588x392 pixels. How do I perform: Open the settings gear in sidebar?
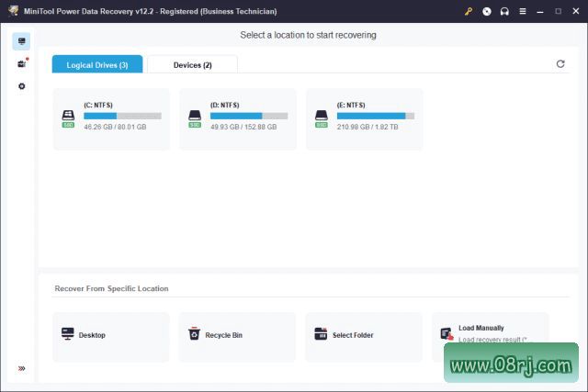(22, 86)
